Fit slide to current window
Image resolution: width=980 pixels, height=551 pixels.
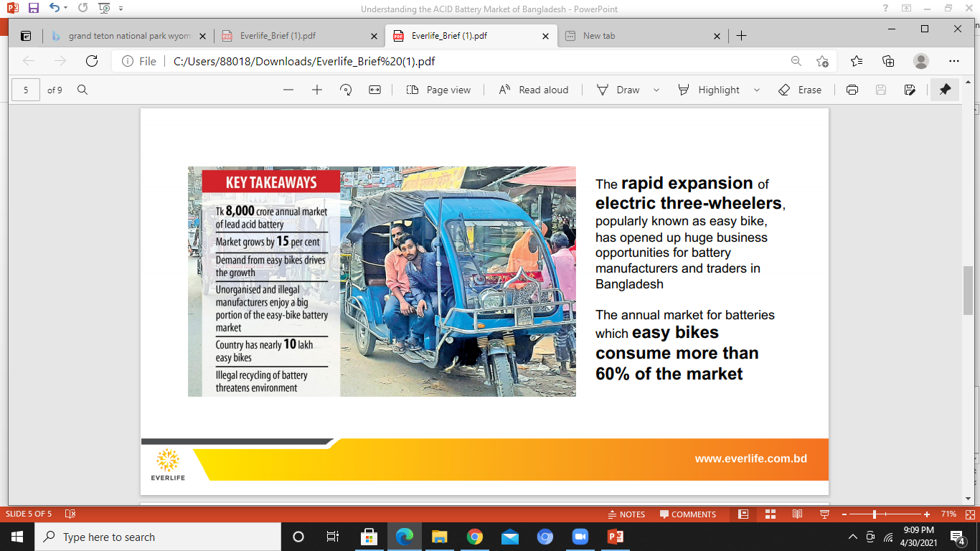[971, 514]
